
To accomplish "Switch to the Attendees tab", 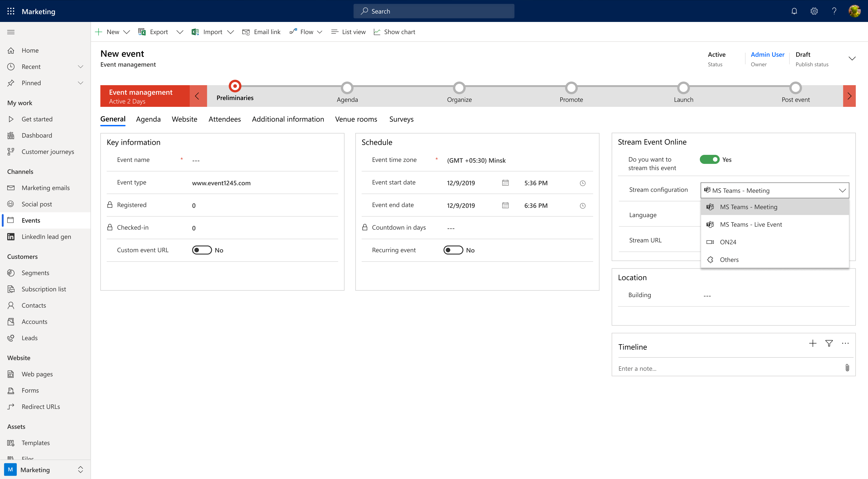I will [x=225, y=118].
